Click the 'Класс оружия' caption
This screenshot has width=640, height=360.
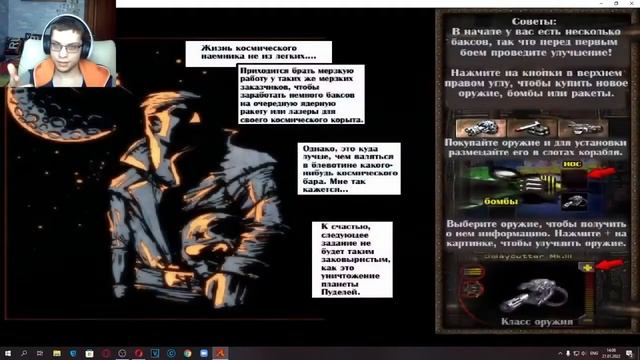click(537, 322)
